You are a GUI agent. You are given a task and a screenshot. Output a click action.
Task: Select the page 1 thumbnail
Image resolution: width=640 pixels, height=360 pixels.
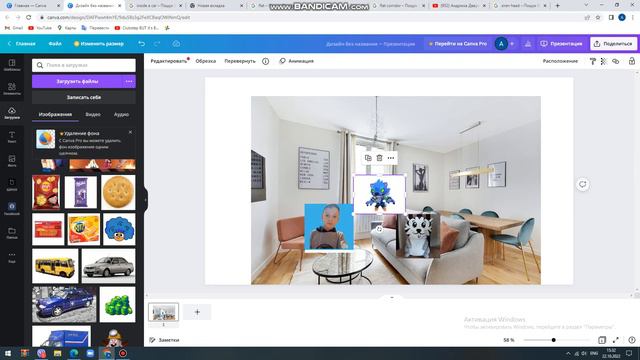pos(163,312)
